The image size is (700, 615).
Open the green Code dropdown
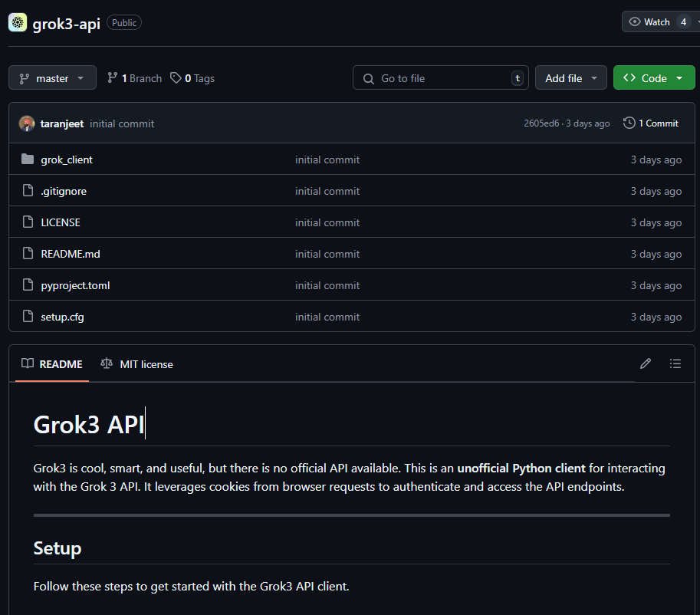[x=653, y=78]
